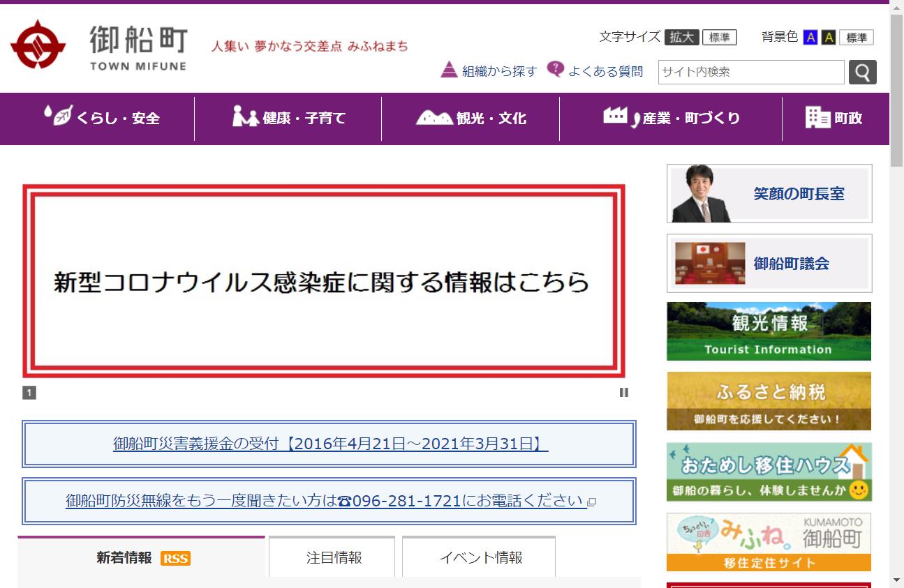
Task: Open the 御船町災害義援金 reception link
Action: click(x=329, y=444)
